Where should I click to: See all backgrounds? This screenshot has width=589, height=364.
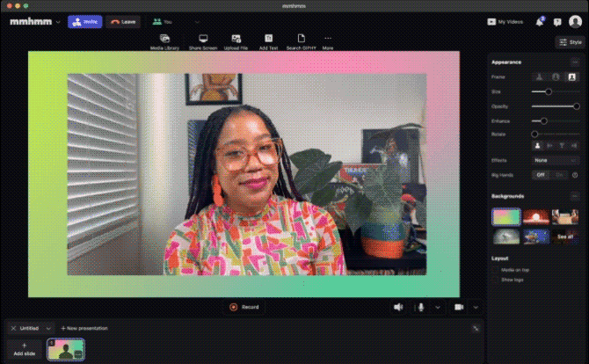pyautogui.click(x=565, y=237)
